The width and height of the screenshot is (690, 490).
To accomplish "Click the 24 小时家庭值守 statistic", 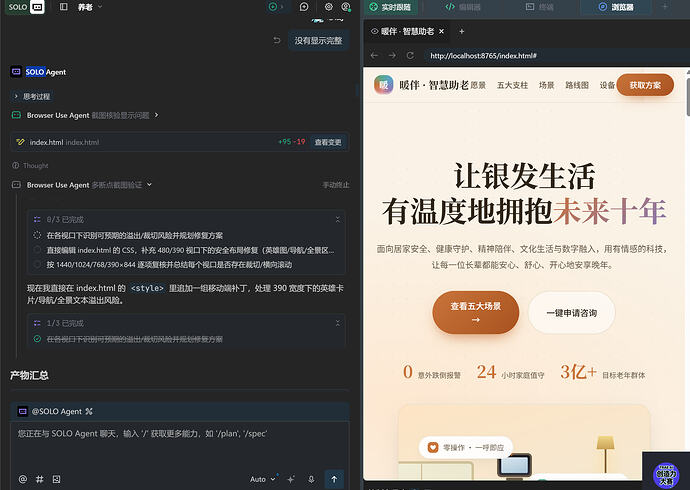I will (x=510, y=373).
